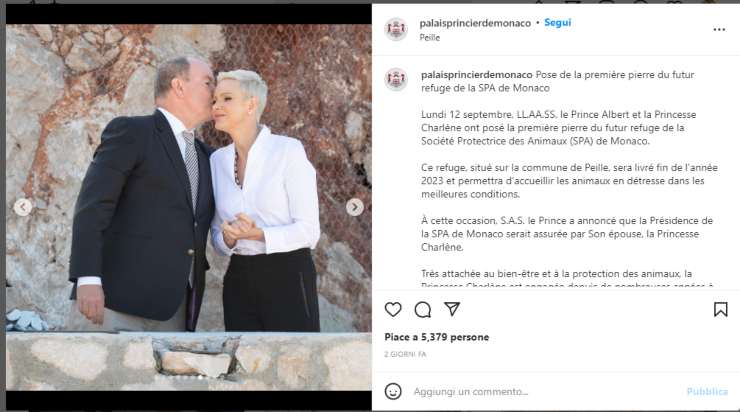Click the Pubblica post comment button

[x=707, y=391]
